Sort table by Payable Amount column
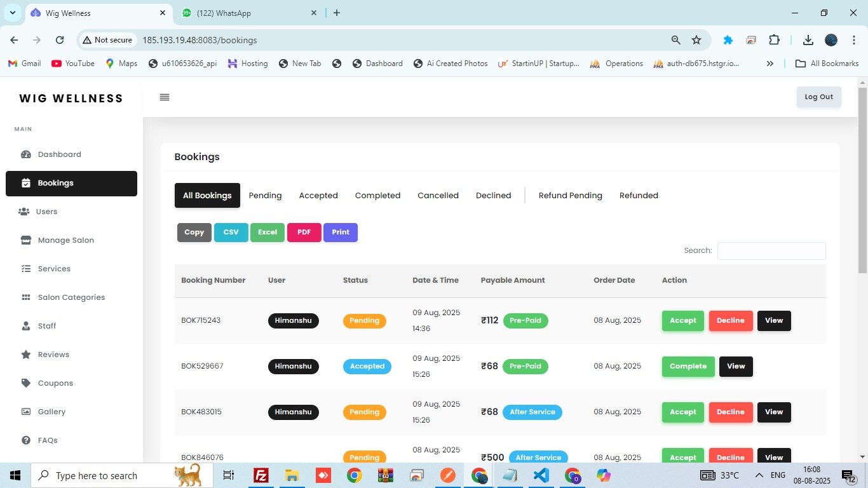 512,280
